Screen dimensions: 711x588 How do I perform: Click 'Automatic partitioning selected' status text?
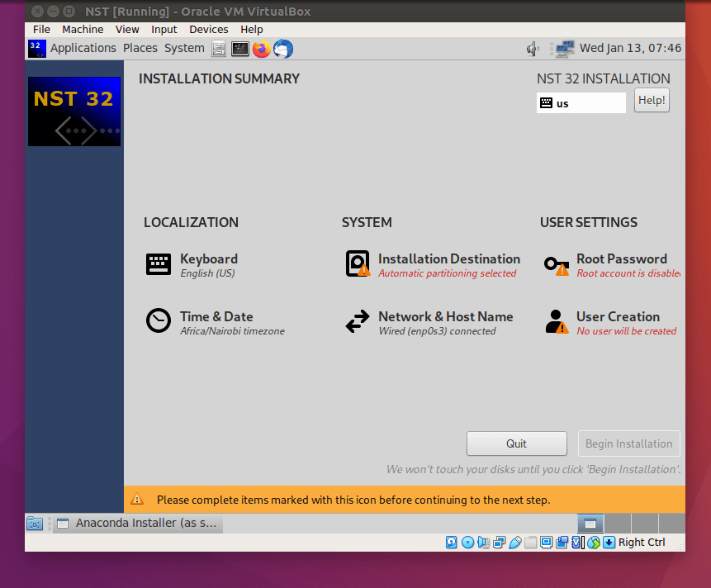pos(447,273)
